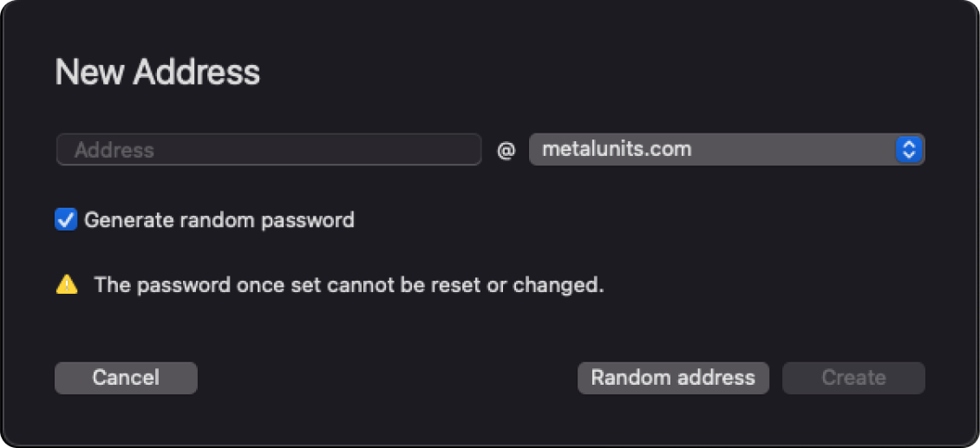Screen dimensions: 980x448
Task: Click the blue up-down chevron icon
Action: tap(908, 149)
